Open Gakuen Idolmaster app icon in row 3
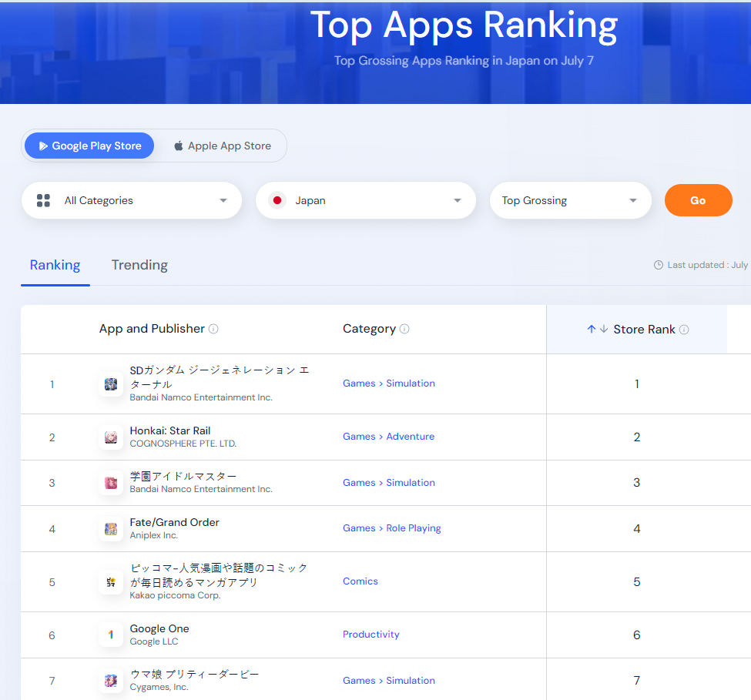Image resolution: width=751 pixels, height=700 pixels. [111, 483]
